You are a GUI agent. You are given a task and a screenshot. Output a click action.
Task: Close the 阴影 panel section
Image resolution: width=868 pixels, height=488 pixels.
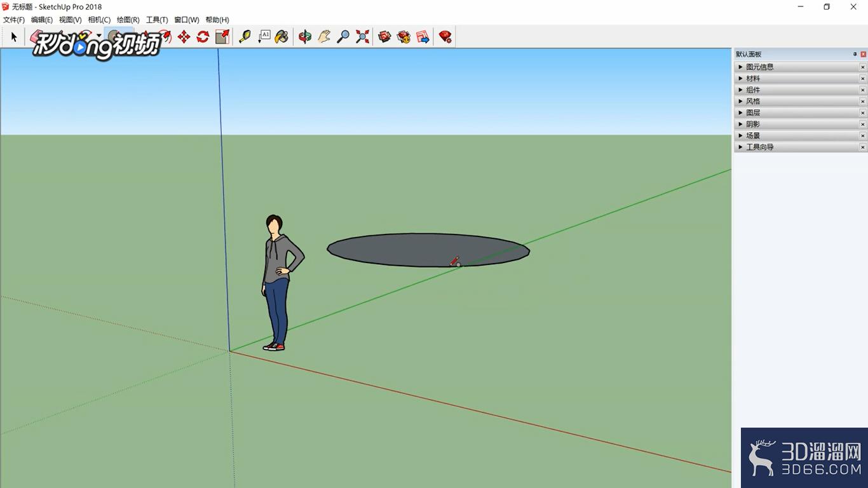click(x=863, y=124)
